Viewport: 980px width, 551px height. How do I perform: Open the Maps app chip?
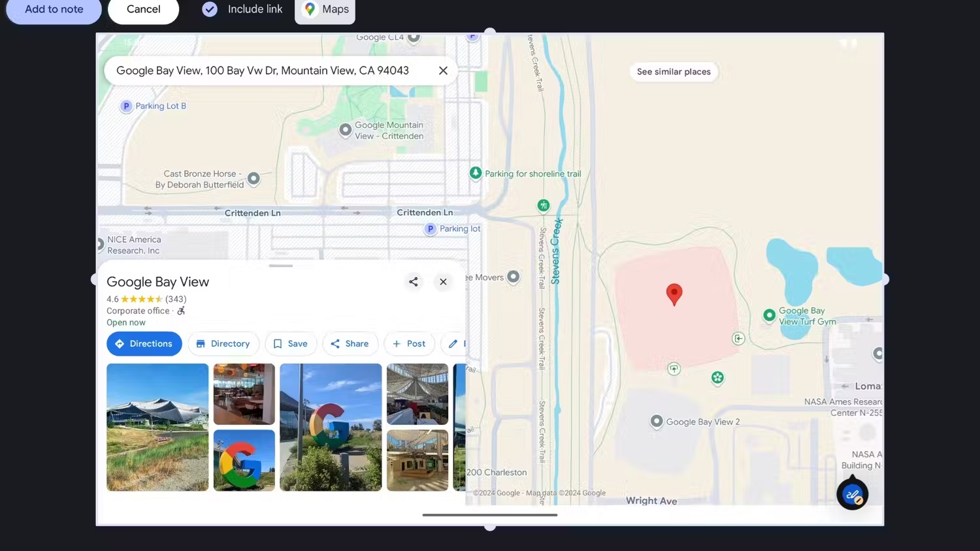(x=325, y=10)
